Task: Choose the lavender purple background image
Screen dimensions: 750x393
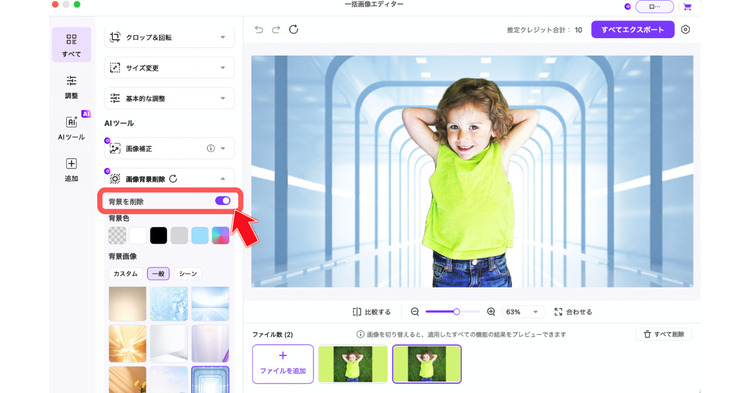Action: pos(210,343)
